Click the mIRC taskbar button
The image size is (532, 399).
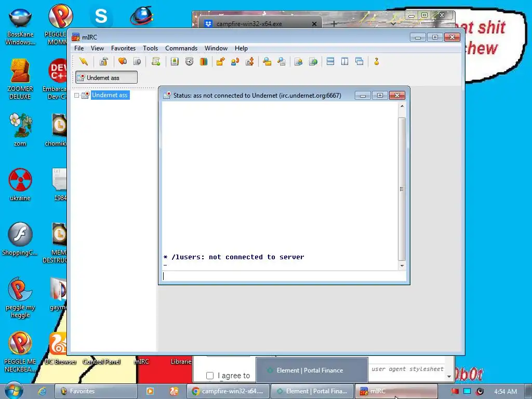396,391
